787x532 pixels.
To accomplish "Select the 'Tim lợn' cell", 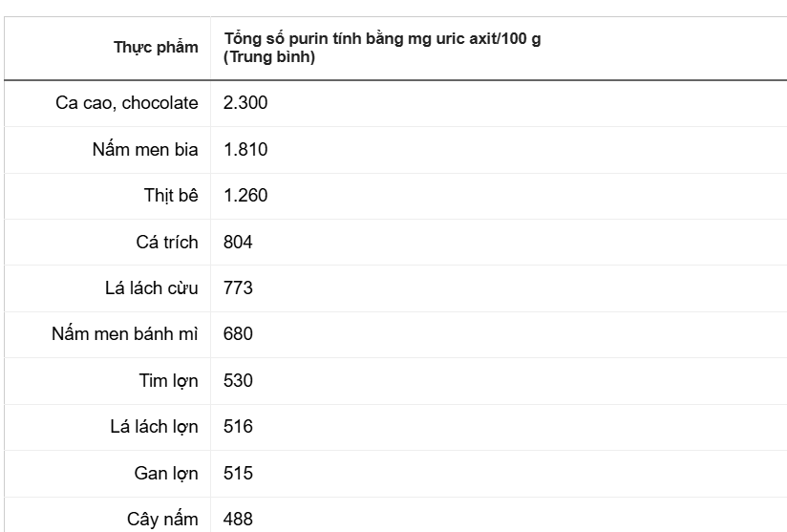I will [x=169, y=381].
